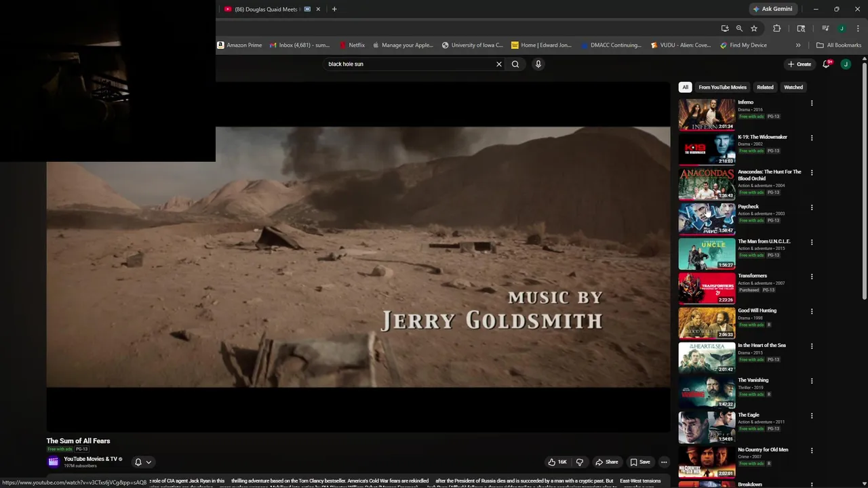Open the Find My Device bookmark
This screenshot has height=488, width=868.
click(x=743, y=45)
